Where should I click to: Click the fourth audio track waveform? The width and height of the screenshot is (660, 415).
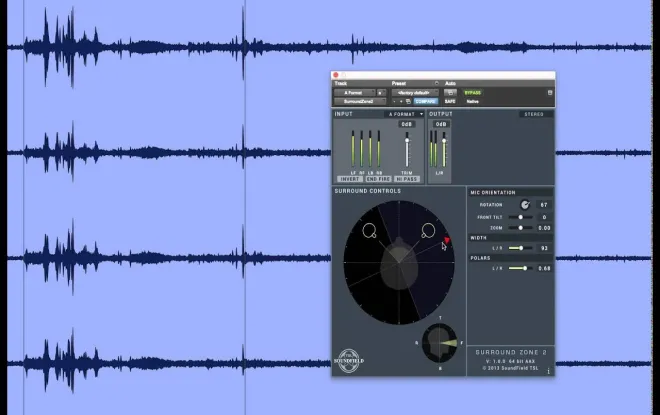tap(168, 362)
